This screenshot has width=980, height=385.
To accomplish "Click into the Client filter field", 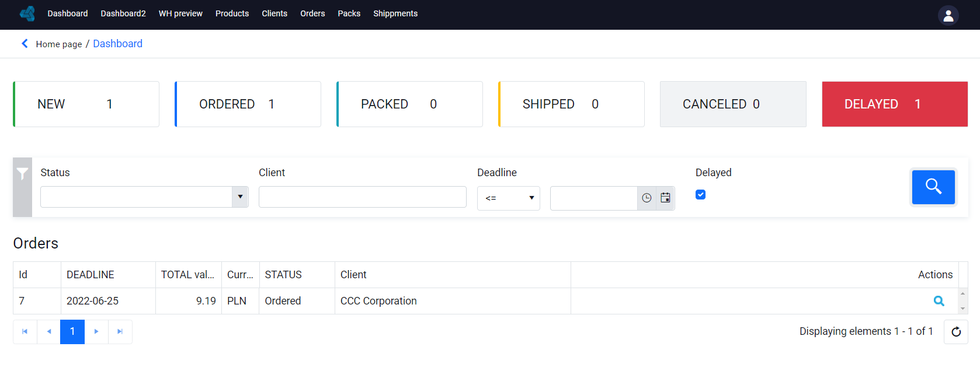I will pos(362,197).
